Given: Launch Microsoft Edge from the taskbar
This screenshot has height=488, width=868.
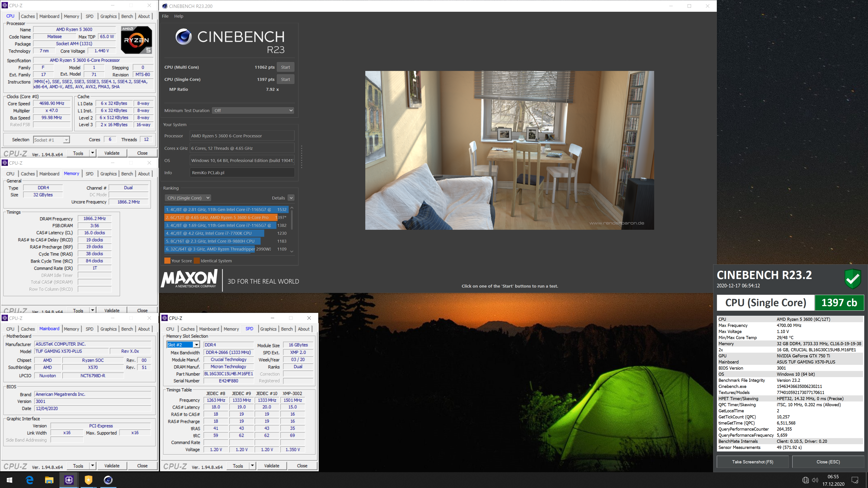Looking at the screenshot, I should point(29,480).
